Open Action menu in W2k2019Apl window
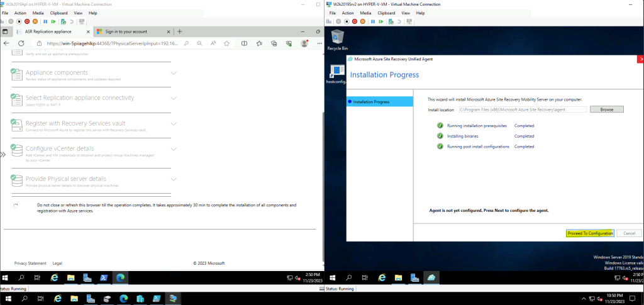 tap(20, 13)
